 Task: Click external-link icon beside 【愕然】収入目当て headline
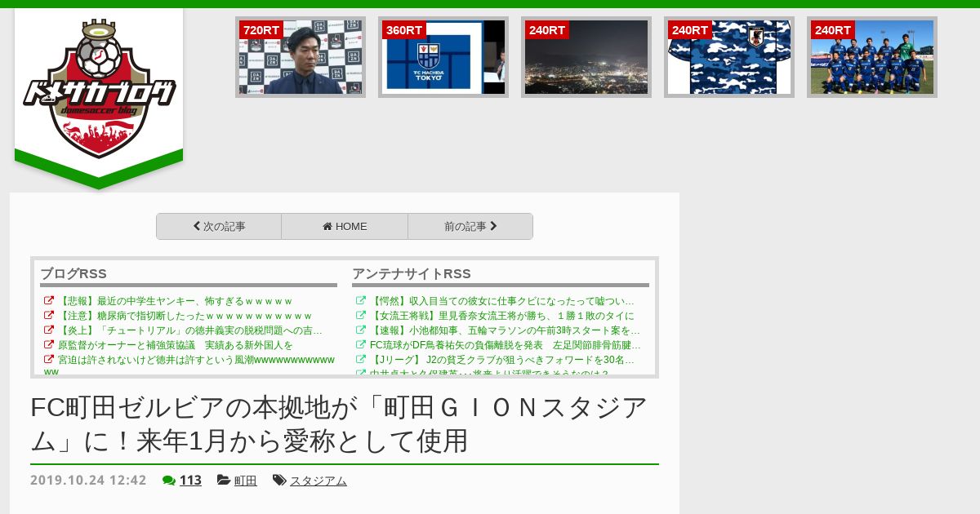361,301
